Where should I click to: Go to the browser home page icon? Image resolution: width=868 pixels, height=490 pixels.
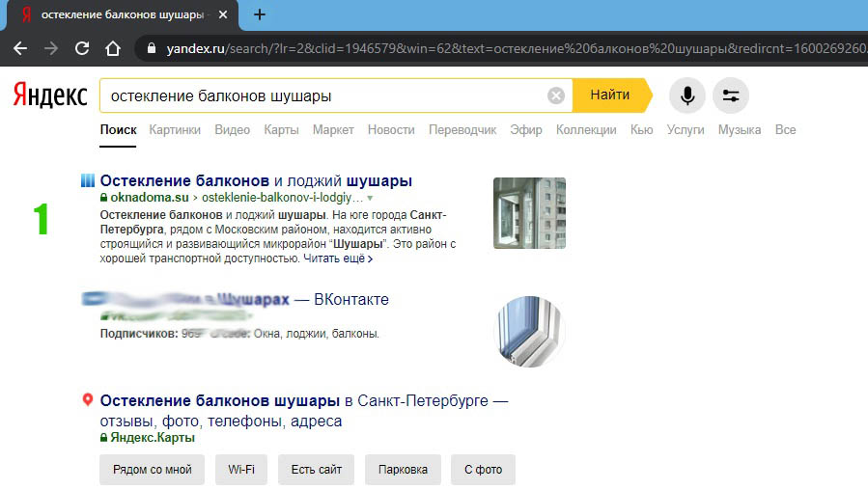113,48
